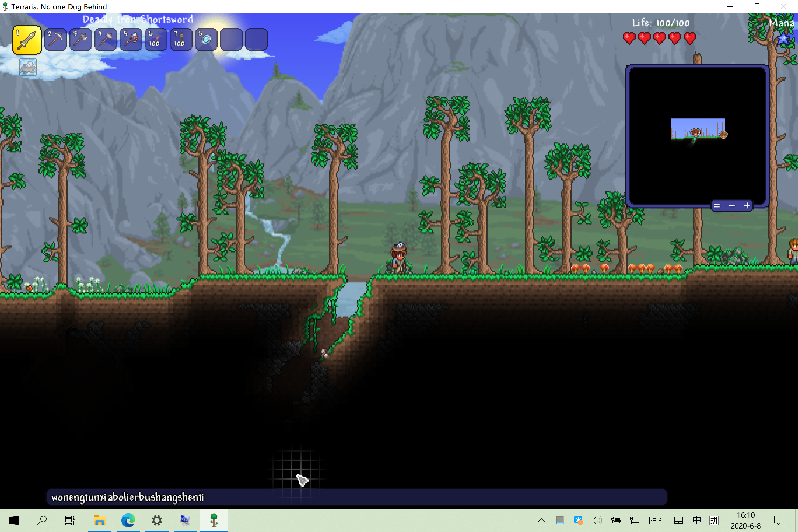The width and height of the screenshot is (798, 532).
Task: Click the chat input box with typed text
Action: [x=357, y=497]
